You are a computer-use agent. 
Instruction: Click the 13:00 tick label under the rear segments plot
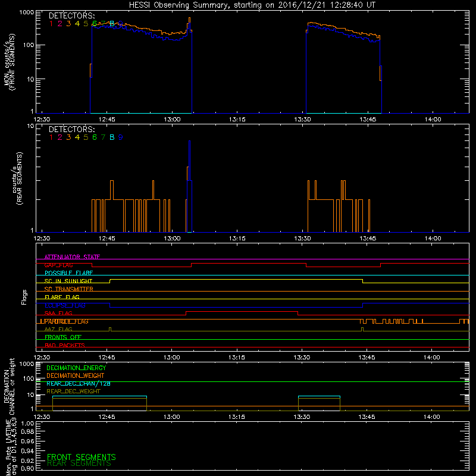(172, 239)
